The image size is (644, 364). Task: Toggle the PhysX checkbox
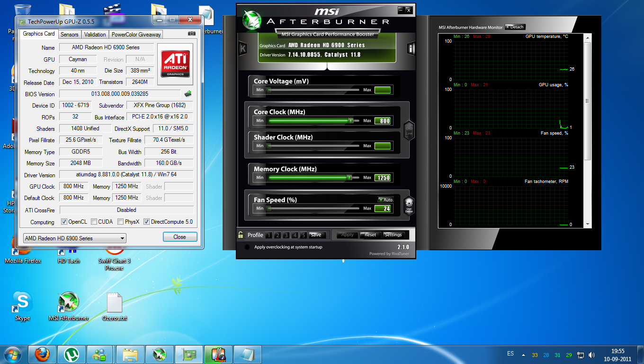[x=121, y=222]
